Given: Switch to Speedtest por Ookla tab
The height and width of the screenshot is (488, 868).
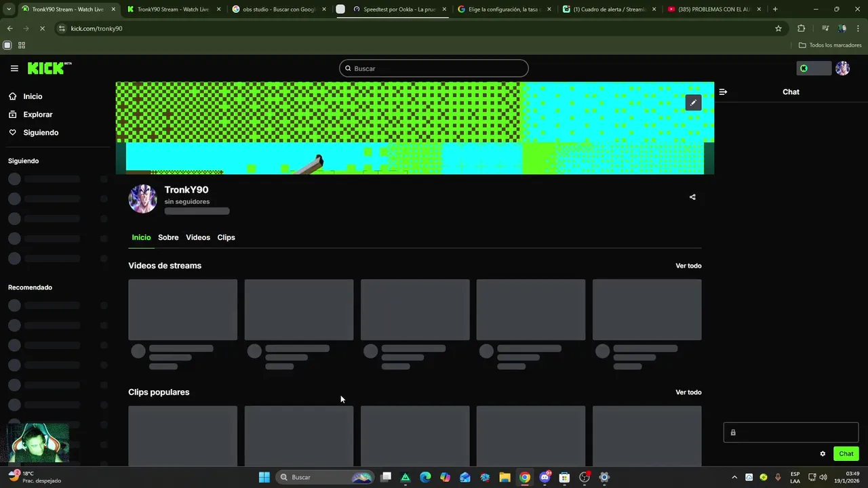Looking at the screenshot, I should pyautogui.click(x=399, y=9).
